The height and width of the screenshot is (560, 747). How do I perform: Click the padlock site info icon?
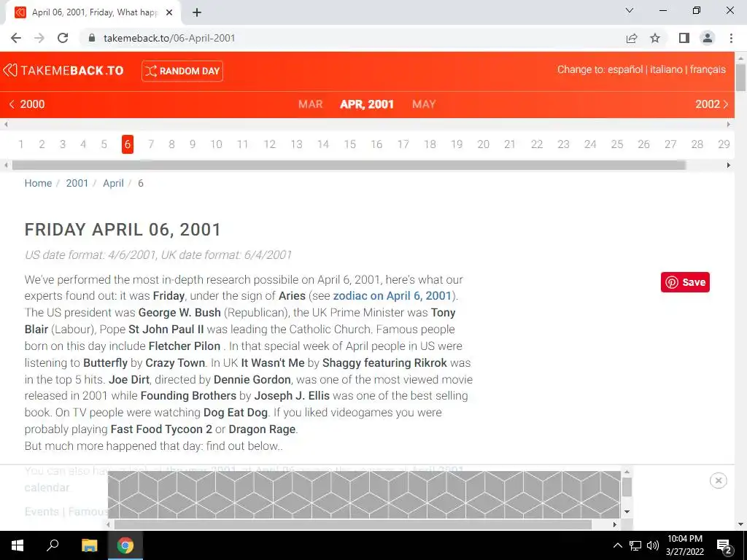[92, 38]
